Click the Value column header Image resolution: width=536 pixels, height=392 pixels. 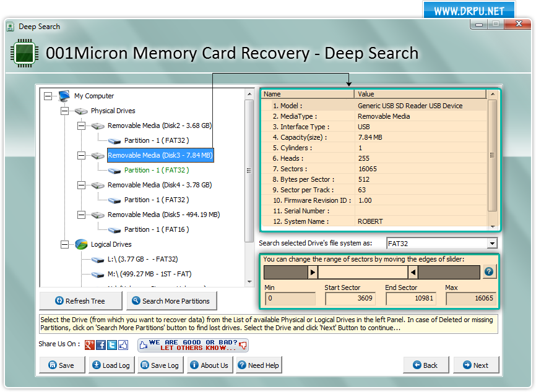[420, 94]
